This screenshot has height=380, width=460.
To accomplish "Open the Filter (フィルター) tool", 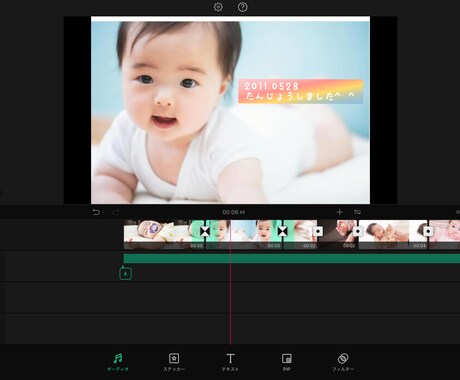I will pyautogui.click(x=343, y=362).
